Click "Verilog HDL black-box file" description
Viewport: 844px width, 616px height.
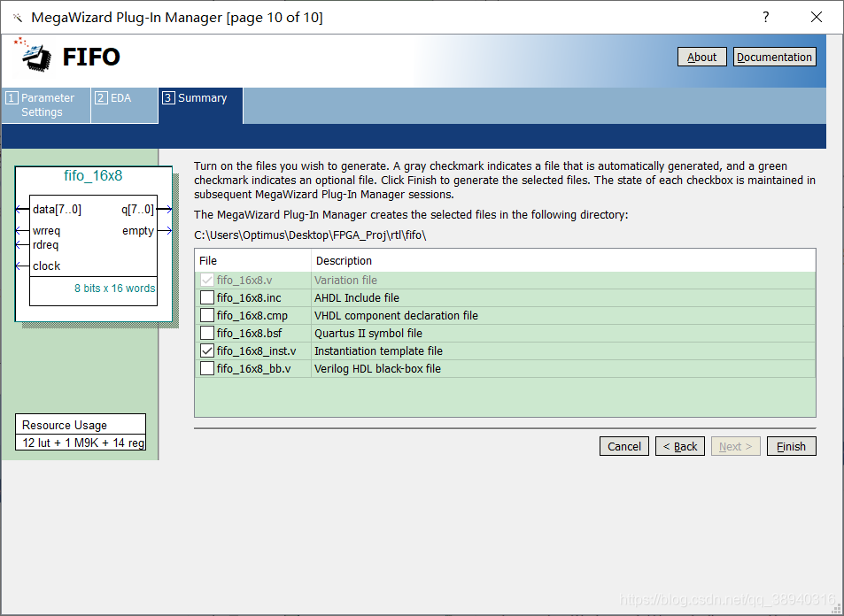pyautogui.click(x=377, y=368)
